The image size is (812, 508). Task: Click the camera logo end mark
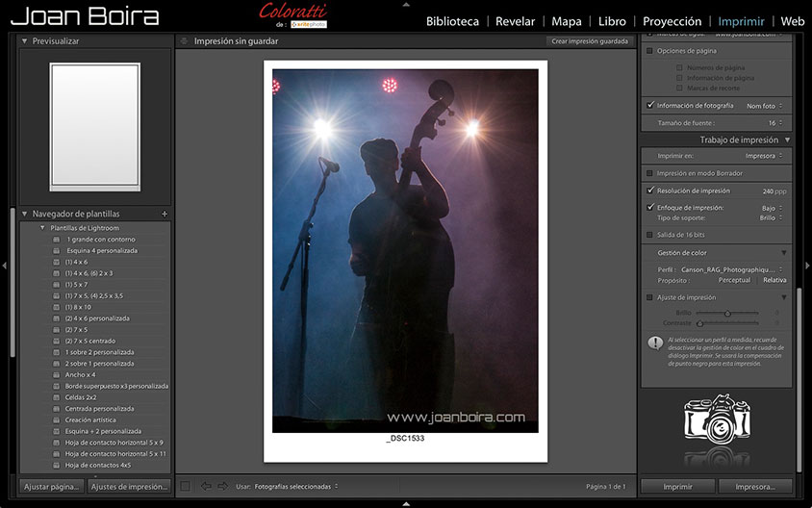(x=716, y=427)
